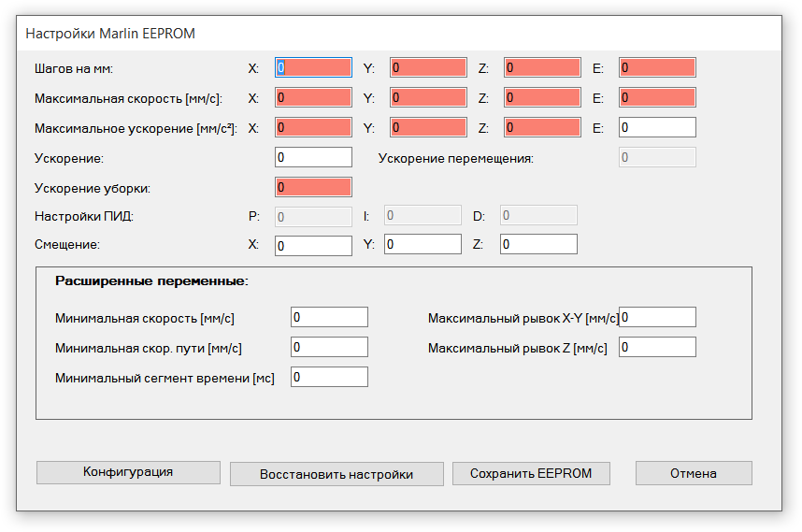The height and width of the screenshot is (532, 802).
Task: Click the Ускорение input field
Action: coord(313,157)
